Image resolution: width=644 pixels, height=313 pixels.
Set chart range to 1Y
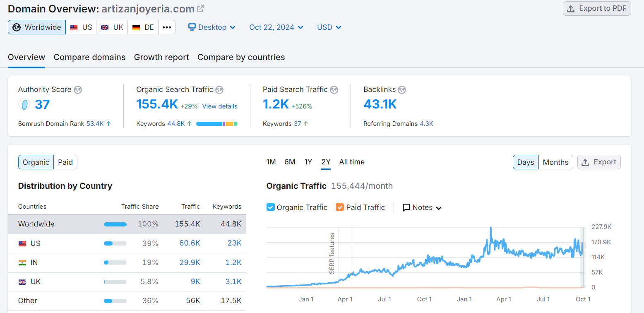coord(308,162)
